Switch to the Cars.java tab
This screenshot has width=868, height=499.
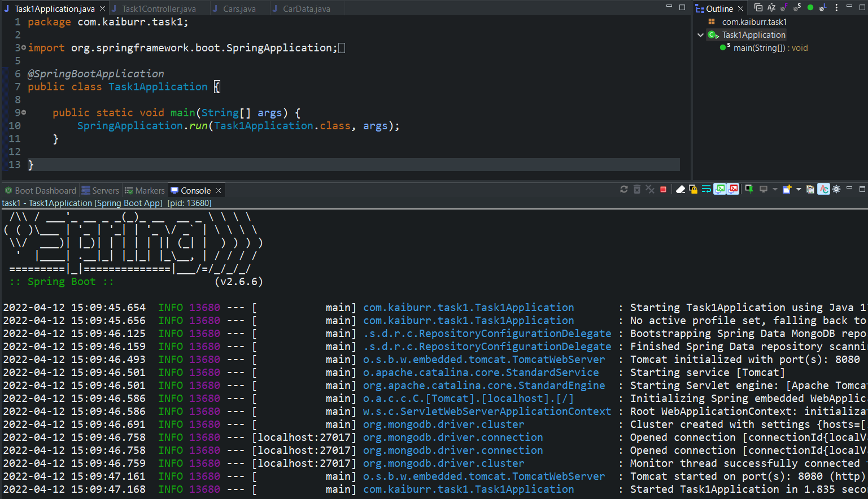coord(241,8)
